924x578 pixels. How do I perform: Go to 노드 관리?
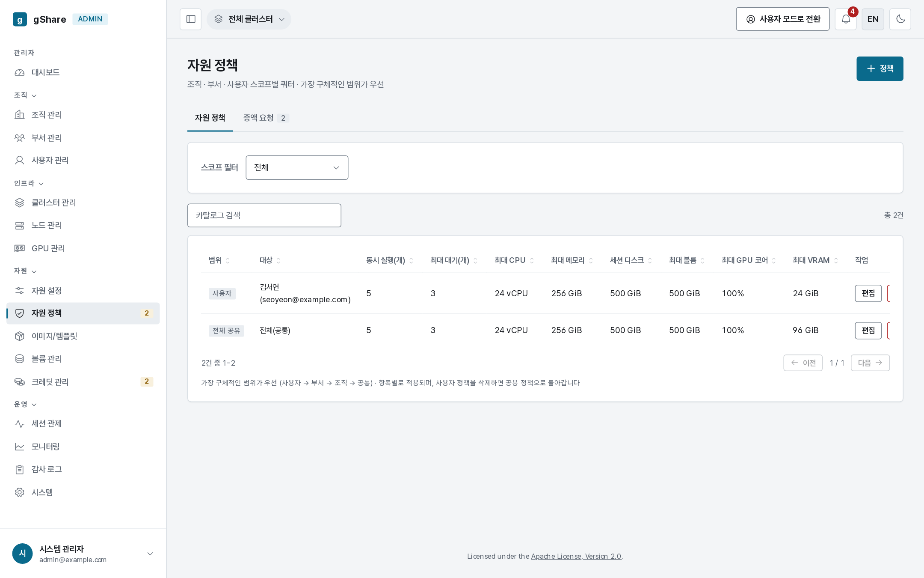tap(83, 225)
